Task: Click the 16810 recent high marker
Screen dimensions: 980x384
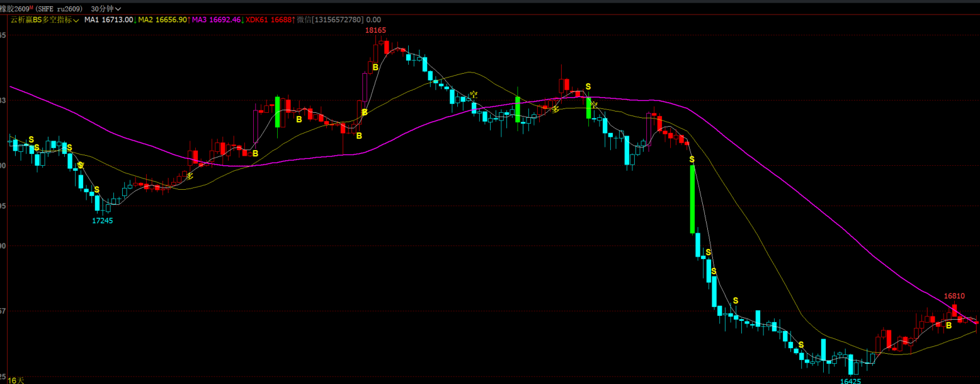Action: tap(954, 296)
